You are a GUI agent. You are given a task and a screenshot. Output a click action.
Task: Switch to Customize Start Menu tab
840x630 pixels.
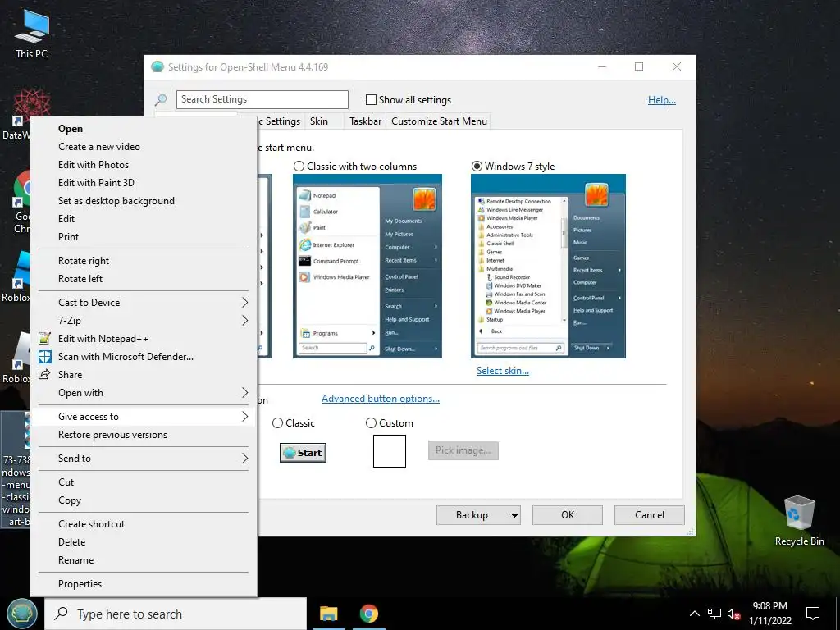pos(440,121)
